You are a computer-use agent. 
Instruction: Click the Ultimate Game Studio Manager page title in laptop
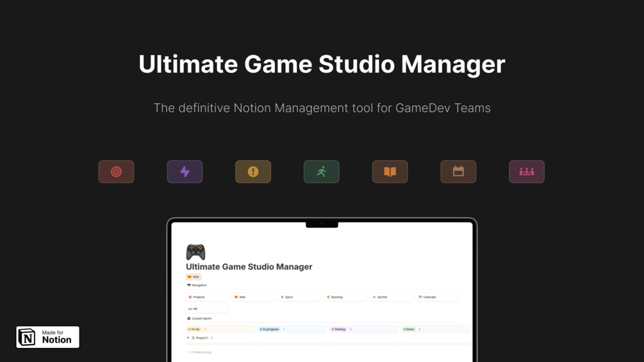point(249,267)
